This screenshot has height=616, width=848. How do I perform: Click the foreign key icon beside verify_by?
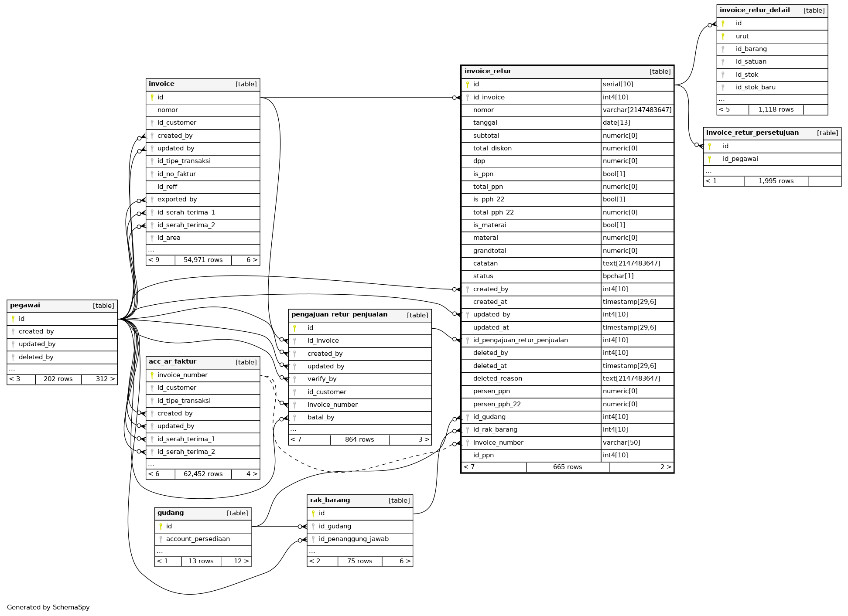[294, 379]
